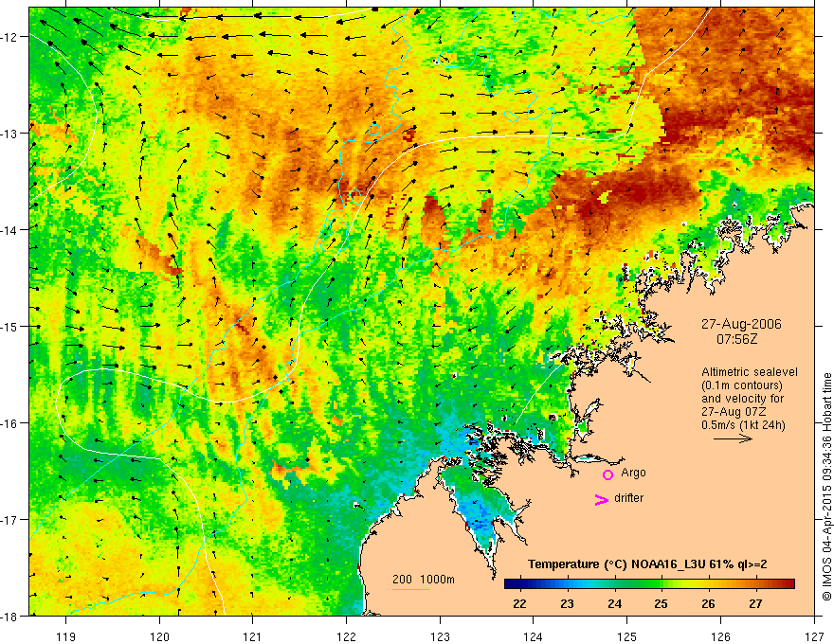Click the temperature scale value 25
The width and height of the screenshot is (834, 644).
coord(662,603)
